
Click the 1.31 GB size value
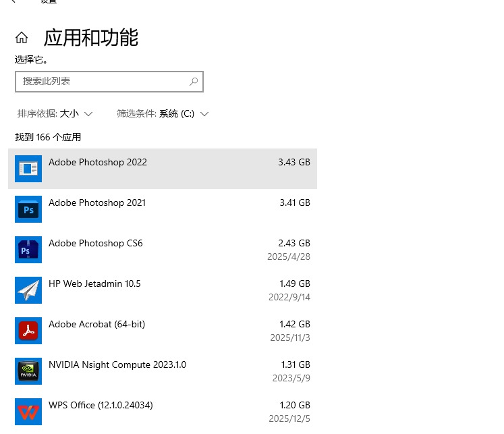coord(296,364)
